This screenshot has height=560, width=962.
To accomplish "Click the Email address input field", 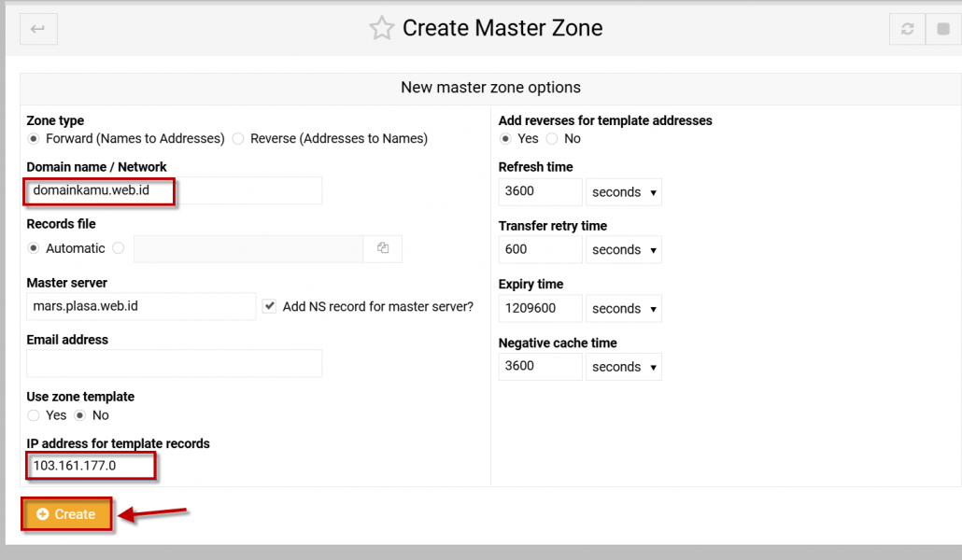I will pos(174,363).
